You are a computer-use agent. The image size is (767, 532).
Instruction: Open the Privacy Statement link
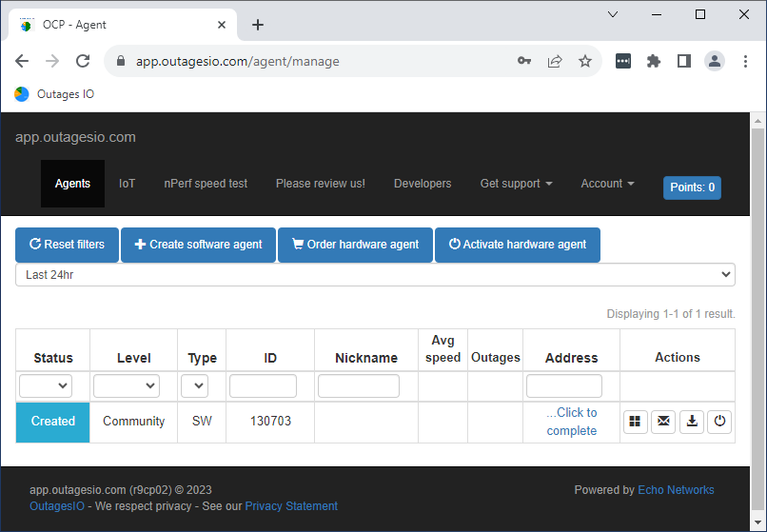coord(291,506)
